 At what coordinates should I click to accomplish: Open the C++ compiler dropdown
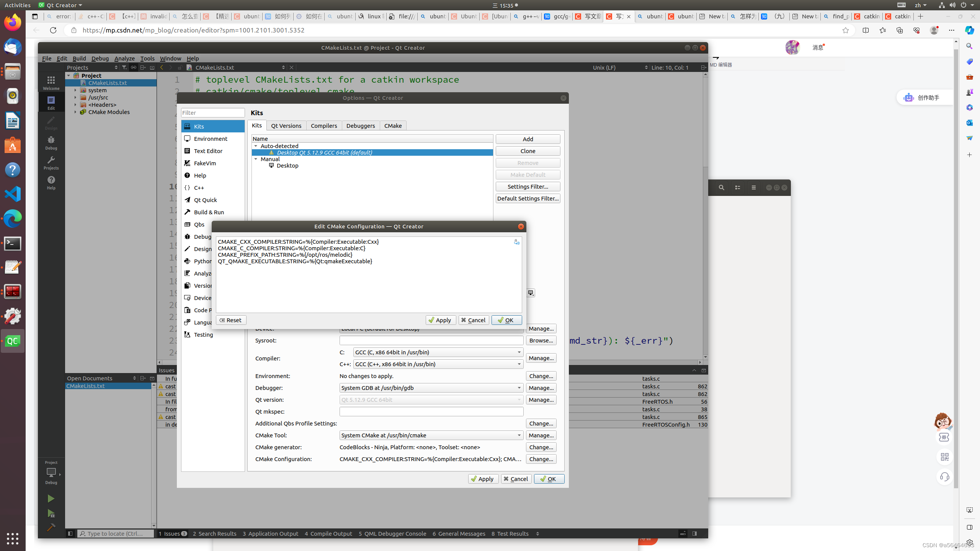[x=519, y=364]
